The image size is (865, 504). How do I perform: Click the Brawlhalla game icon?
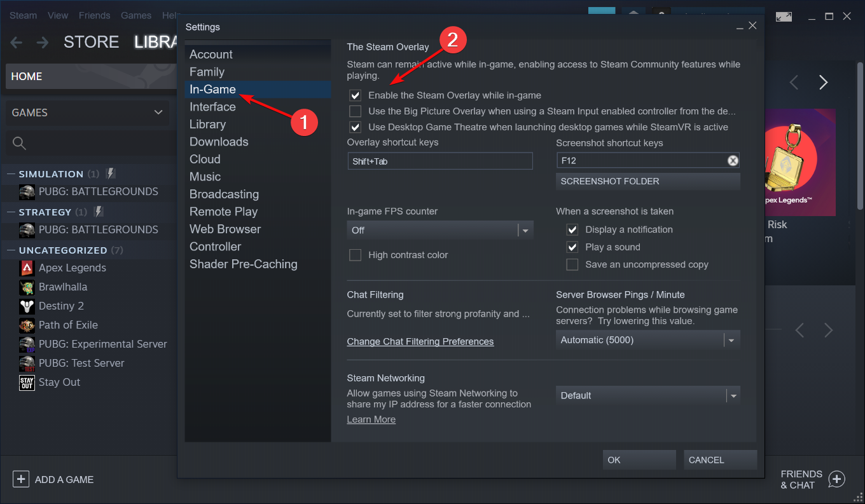tap(27, 287)
